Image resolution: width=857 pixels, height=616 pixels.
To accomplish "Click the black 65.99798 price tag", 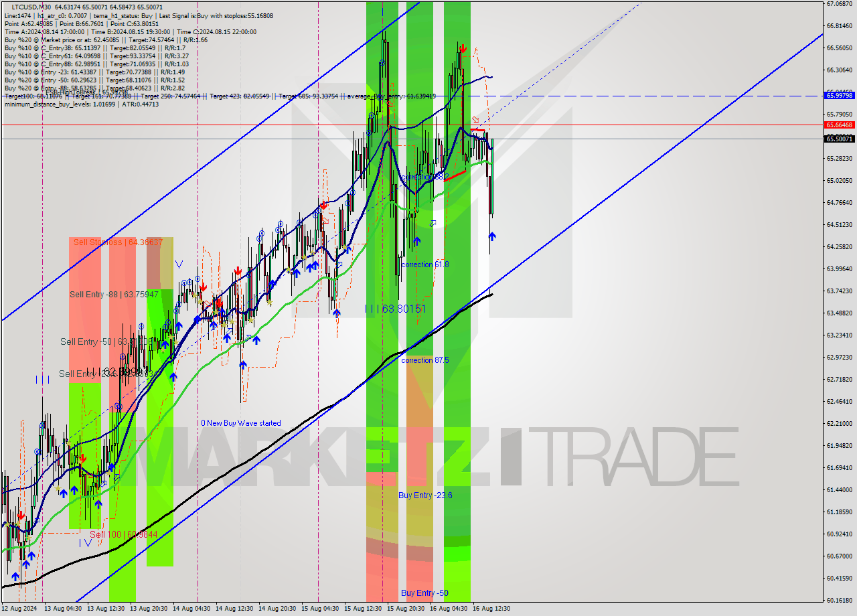I will tap(839, 96).
